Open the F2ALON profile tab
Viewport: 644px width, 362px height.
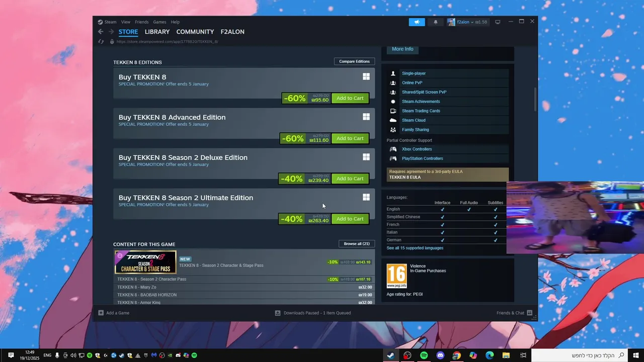(x=232, y=32)
